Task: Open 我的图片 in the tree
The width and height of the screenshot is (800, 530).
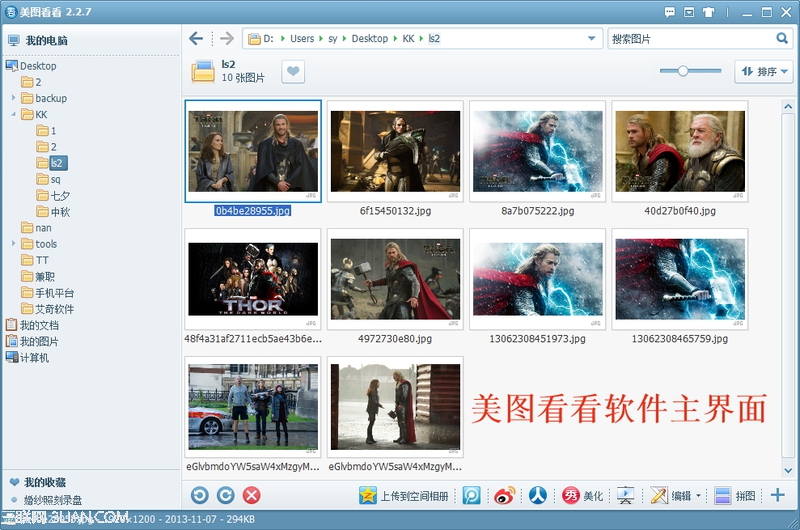Action: click(32, 341)
